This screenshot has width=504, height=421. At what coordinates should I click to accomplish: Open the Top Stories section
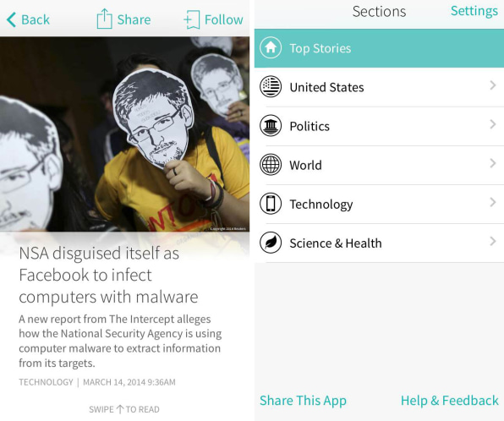coord(379,48)
